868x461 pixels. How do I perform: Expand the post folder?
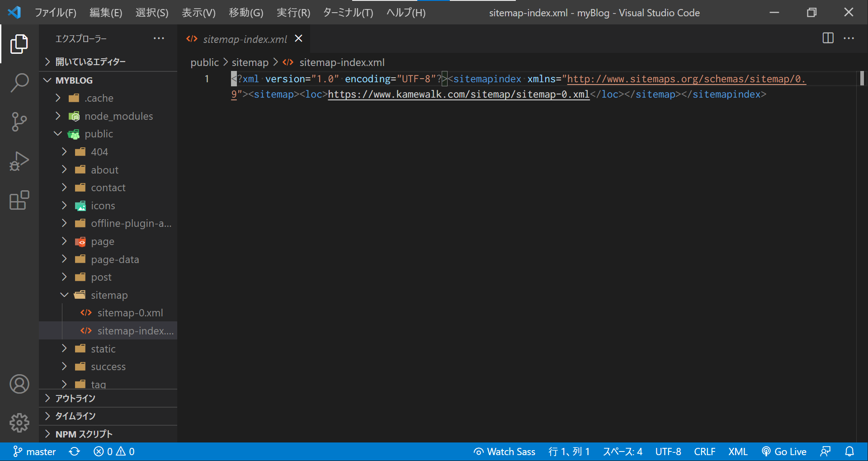coord(108,277)
